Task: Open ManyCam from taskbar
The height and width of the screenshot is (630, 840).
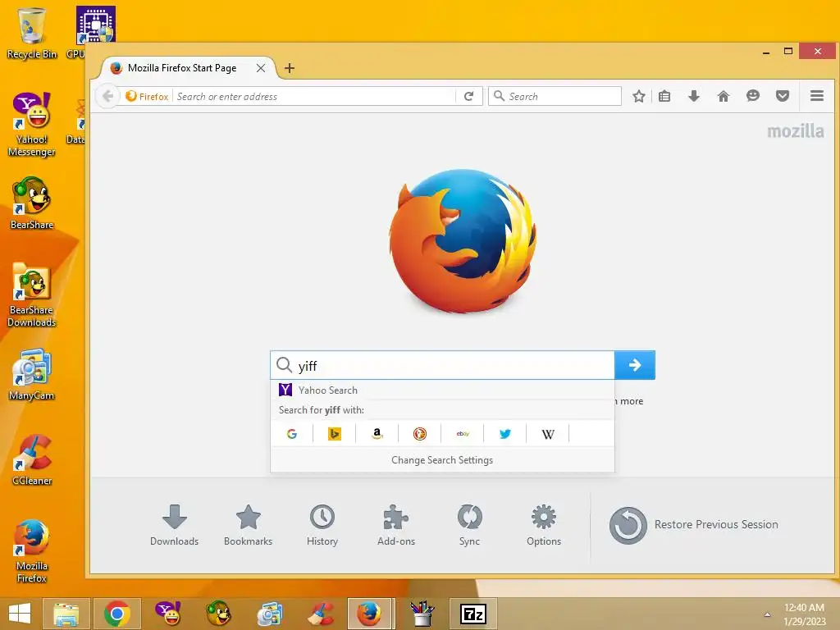Action: coord(269,614)
